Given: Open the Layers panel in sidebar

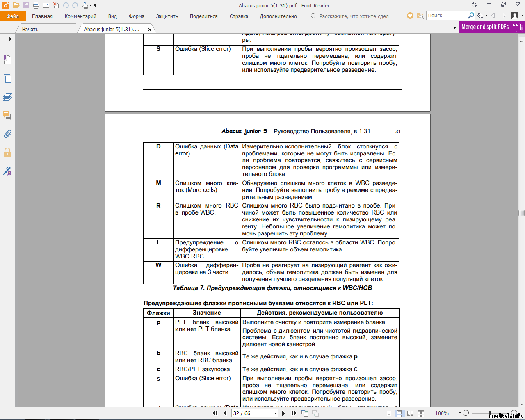Looking at the screenshot, I should tap(7, 97).
